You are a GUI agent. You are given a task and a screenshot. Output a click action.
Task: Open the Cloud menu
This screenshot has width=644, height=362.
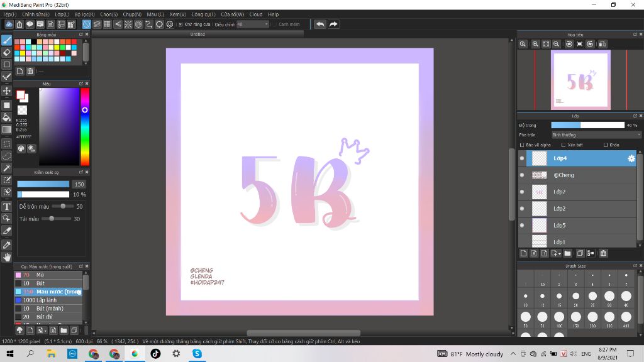256,14
